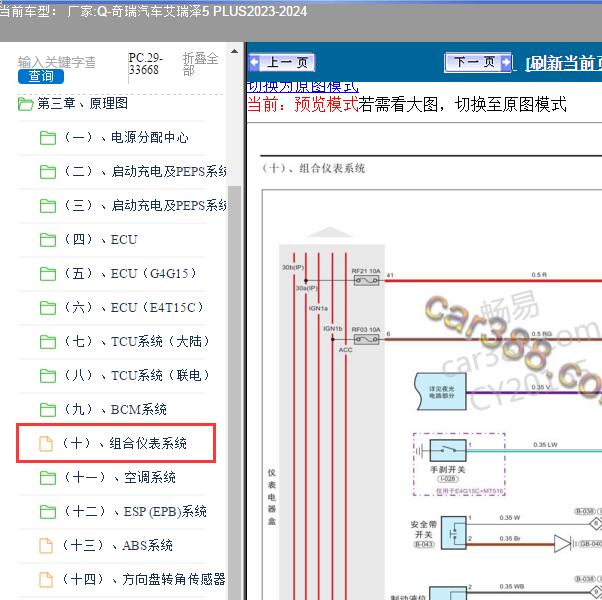
Task: Open （十一）、空调系统 tree item
Action: (x=119, y=478)
